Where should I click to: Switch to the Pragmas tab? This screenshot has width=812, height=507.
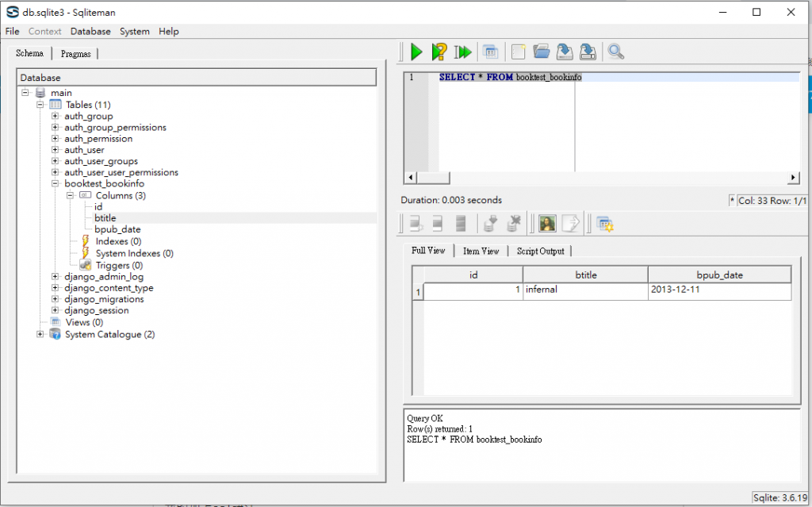tap(75, 54)
